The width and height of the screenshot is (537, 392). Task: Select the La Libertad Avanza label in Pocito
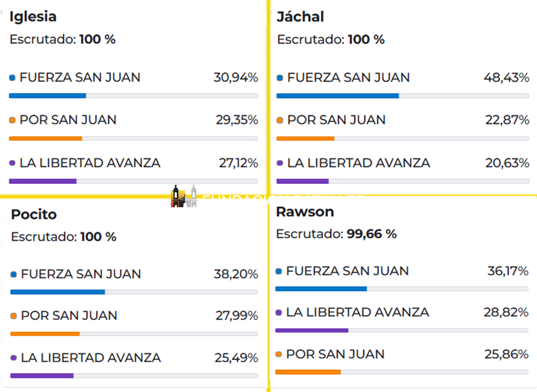(91, 358)
